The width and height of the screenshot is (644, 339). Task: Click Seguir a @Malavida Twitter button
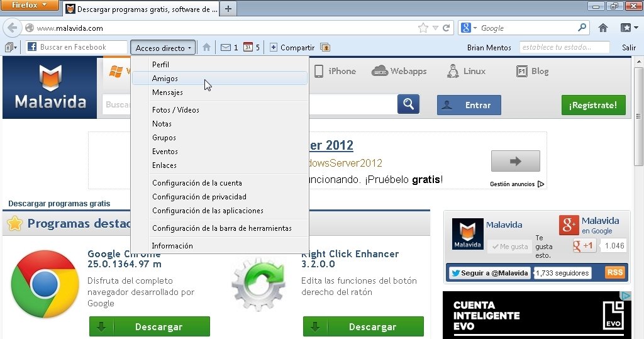(489, 273)
